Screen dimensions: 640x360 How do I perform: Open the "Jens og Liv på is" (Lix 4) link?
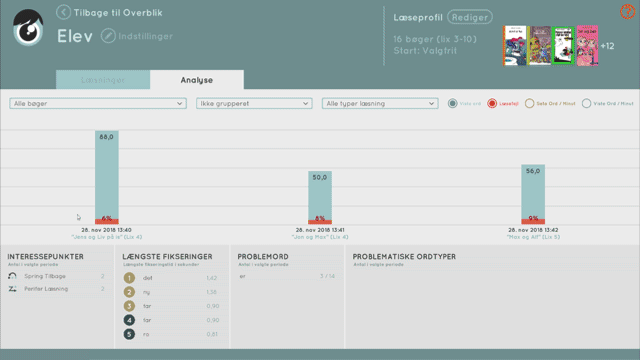(107, 237)
